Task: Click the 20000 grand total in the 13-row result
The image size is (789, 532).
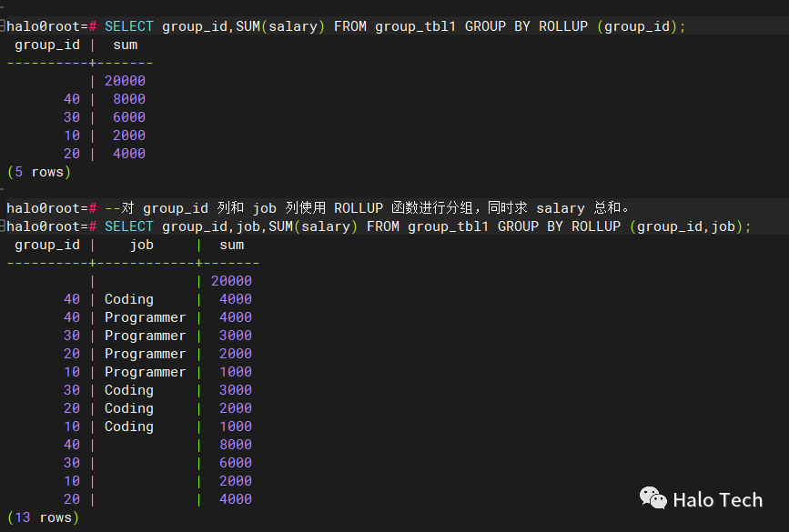Action: 231,281
